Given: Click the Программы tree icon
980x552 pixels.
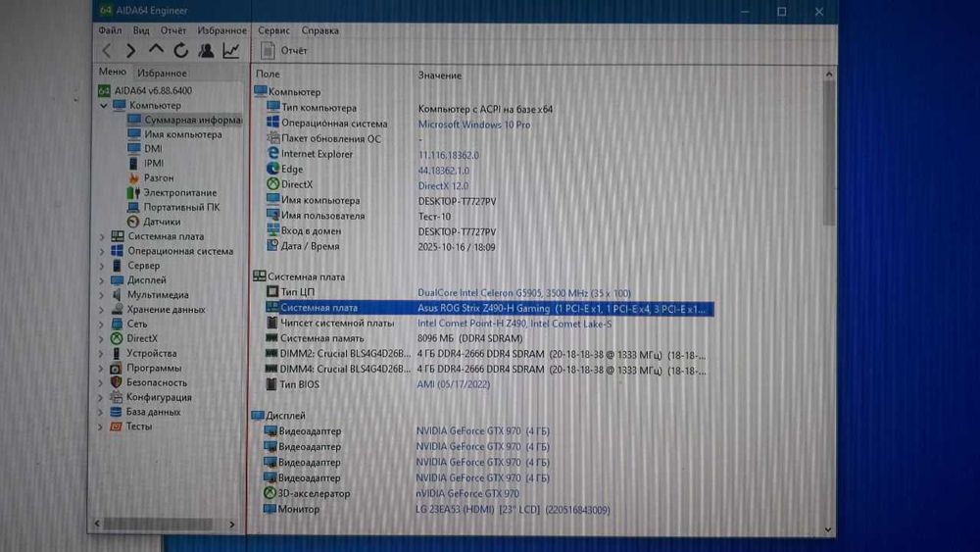Looking at the screenshot, I should point(116,369).
